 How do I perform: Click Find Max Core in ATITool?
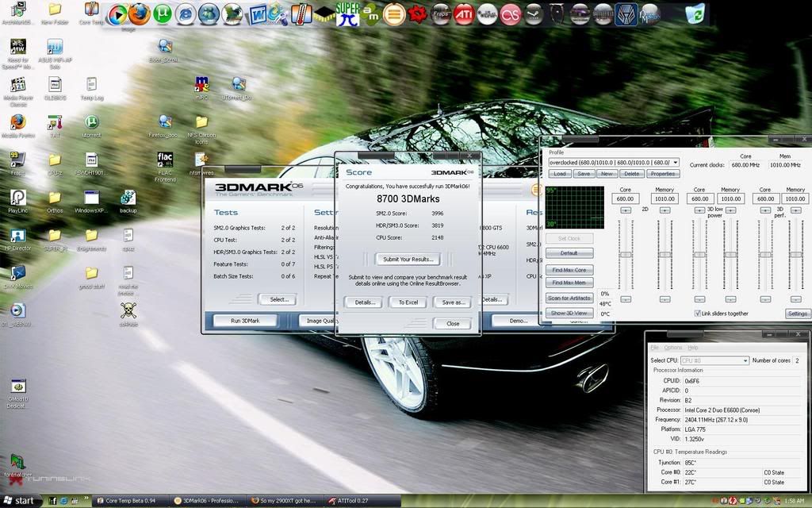(569, 270)
